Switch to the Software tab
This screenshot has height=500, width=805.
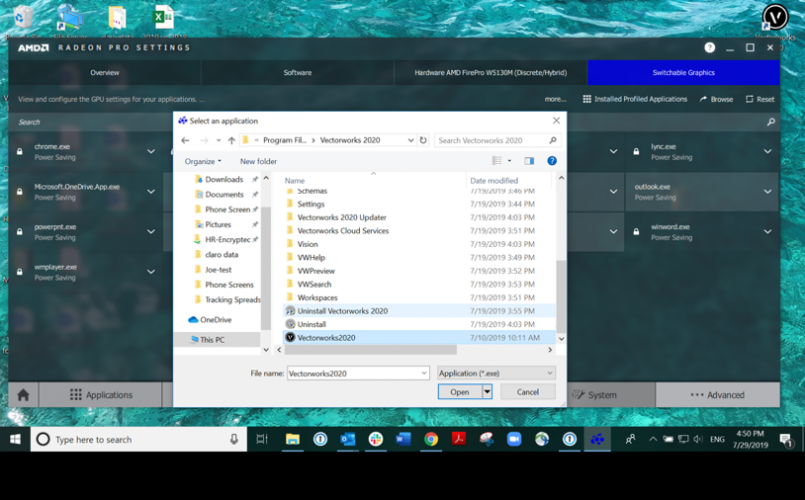point(297,73)
